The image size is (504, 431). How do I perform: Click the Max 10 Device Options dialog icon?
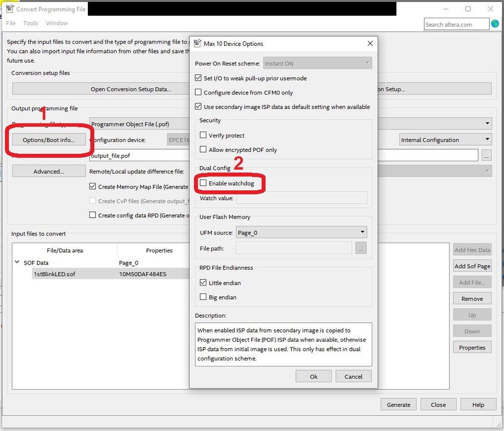[x=197, y=43]
